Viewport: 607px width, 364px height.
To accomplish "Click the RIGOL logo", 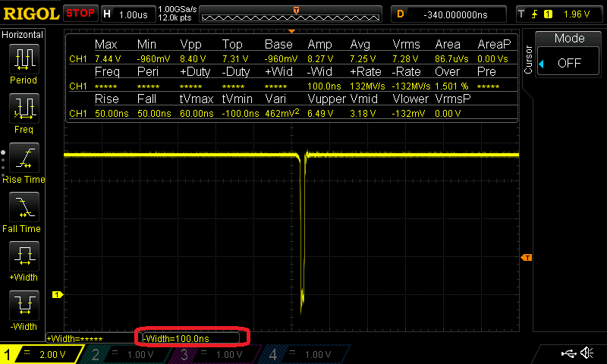I will [30, 13].
